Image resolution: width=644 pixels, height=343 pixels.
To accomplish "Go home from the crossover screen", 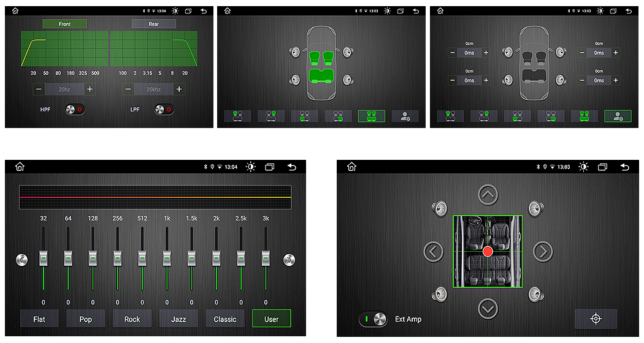I will click(15, 11).
